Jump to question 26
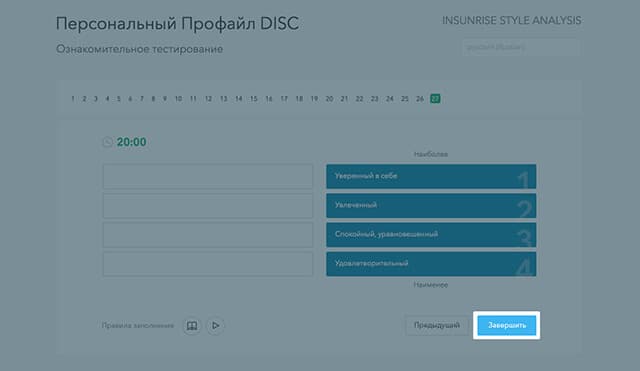This screenshot has height=371, width=640. [420, 99]
